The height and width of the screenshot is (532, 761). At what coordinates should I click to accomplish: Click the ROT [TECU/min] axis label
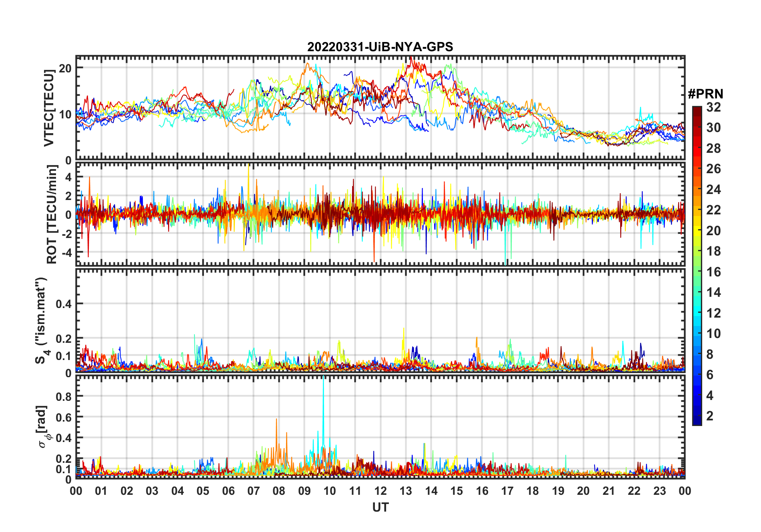pos(52,214)
